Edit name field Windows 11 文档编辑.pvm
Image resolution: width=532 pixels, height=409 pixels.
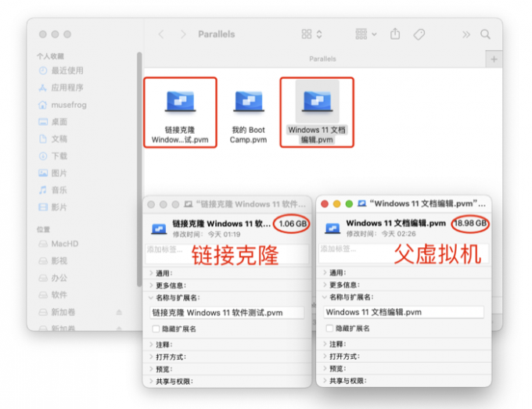coord(404,312)
